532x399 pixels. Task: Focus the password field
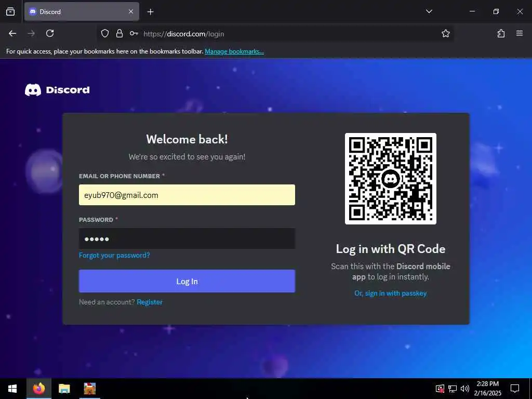[x=187, y=238]
